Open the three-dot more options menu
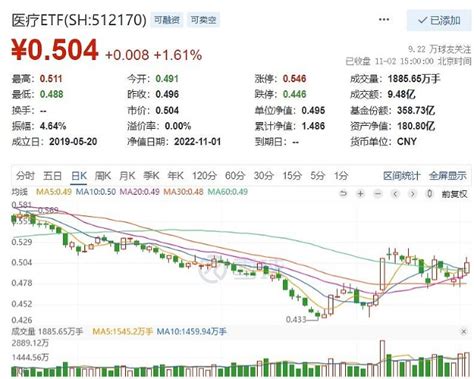Viewport: 474px width, 379px height. point(384,20)
